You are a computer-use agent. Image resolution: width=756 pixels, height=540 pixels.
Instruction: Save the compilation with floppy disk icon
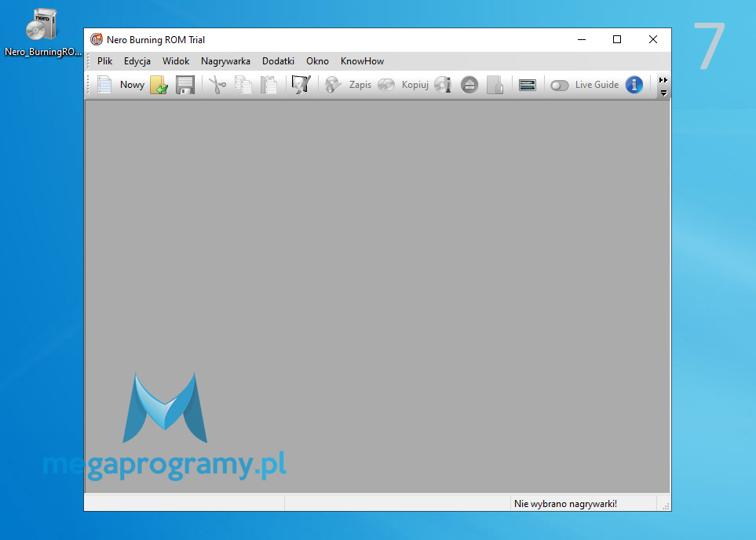pos(185,85)
